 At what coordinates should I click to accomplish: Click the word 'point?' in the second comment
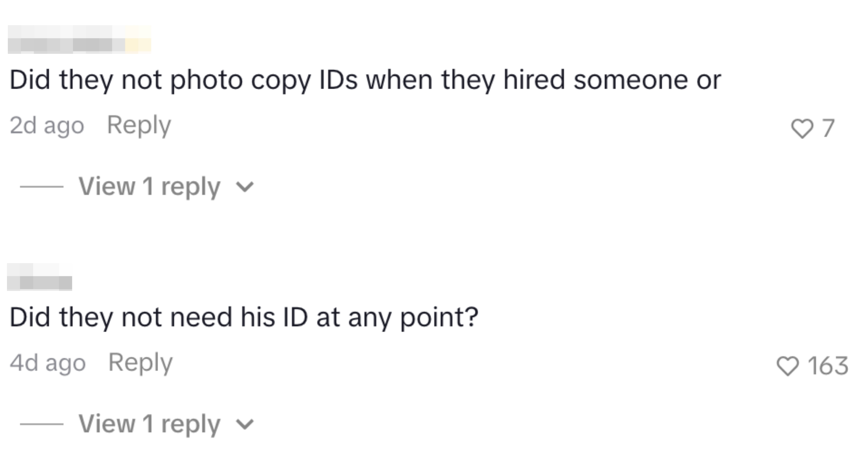[439, 318]
